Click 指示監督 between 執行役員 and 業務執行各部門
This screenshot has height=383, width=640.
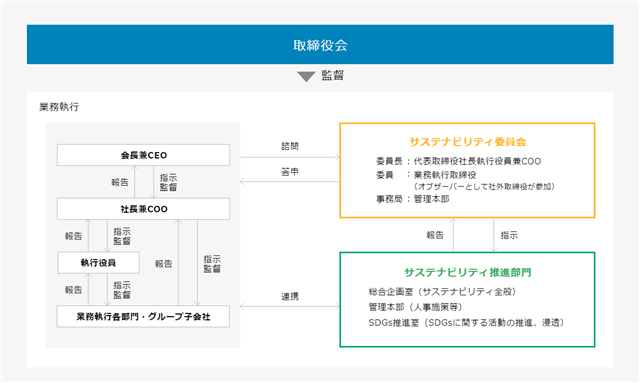[122, 290]
